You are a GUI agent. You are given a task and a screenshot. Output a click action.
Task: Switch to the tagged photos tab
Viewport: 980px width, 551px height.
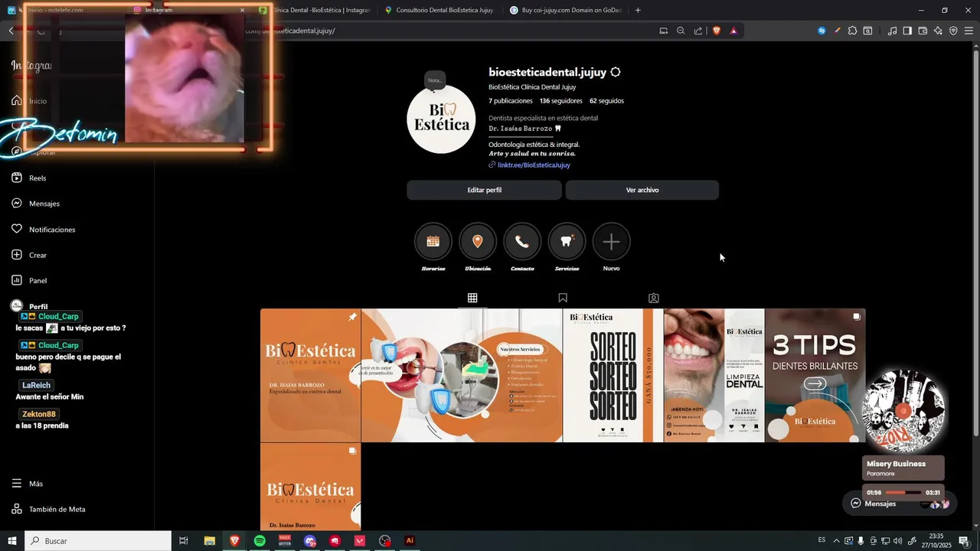(654, 298)
